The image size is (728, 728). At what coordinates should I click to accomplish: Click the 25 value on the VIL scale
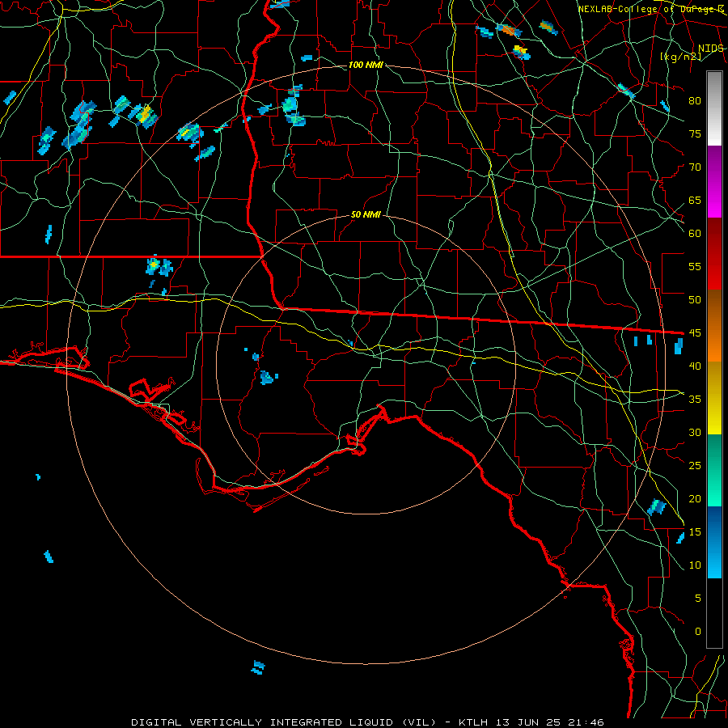tap(695, 466)
